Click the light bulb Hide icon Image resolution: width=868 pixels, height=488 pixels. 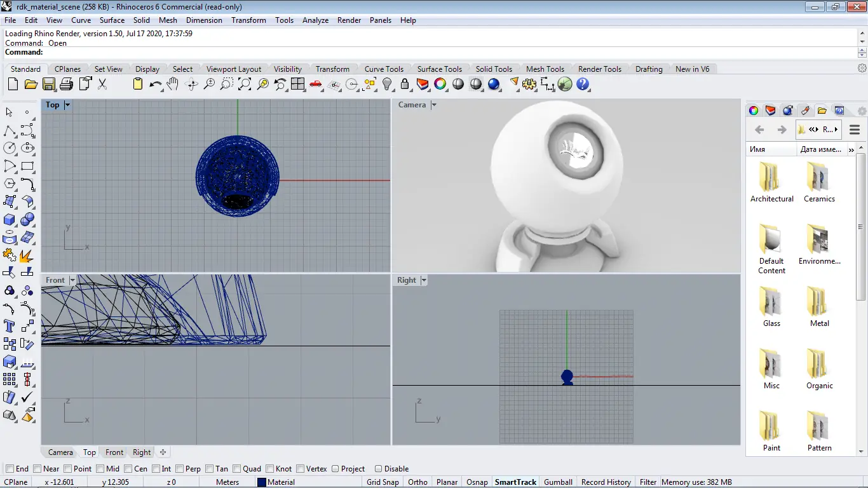coord(387,84)
